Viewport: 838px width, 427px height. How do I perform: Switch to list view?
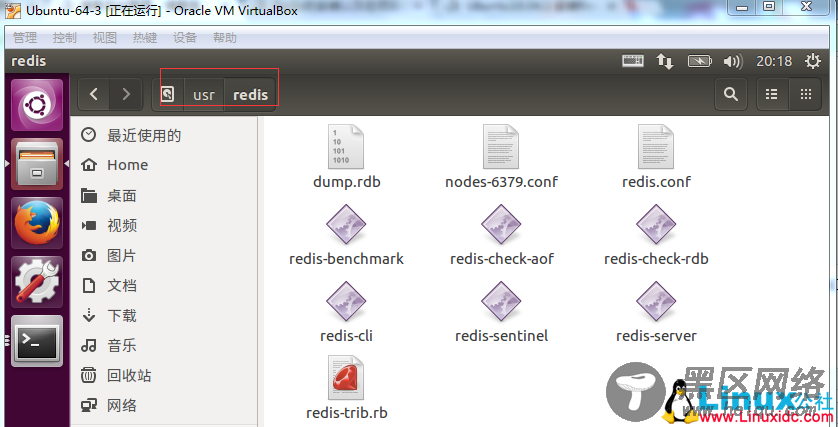(x=771, y=94)
